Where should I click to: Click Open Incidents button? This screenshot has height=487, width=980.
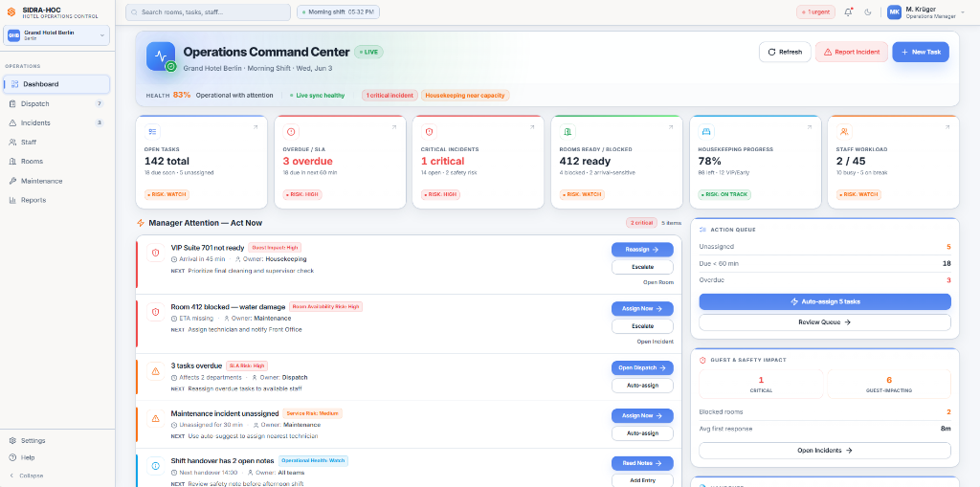[x=825, y=450]
